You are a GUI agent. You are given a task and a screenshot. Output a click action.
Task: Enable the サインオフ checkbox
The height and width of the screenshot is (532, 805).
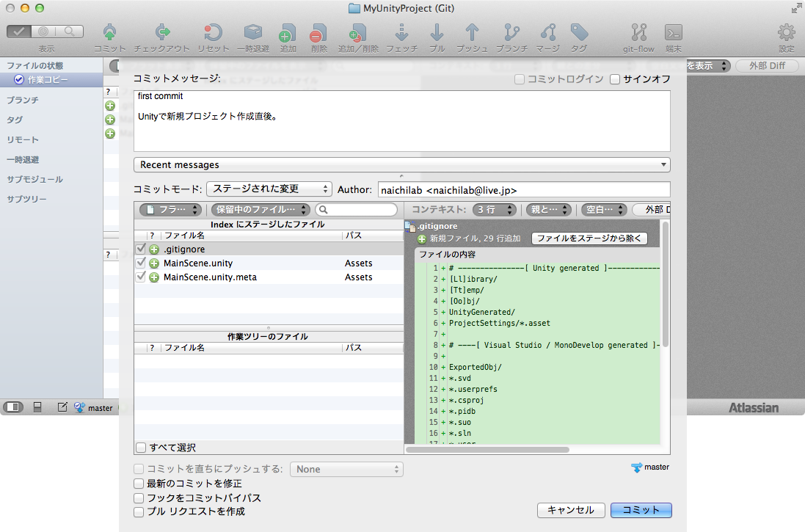click(x=614, y=80)
